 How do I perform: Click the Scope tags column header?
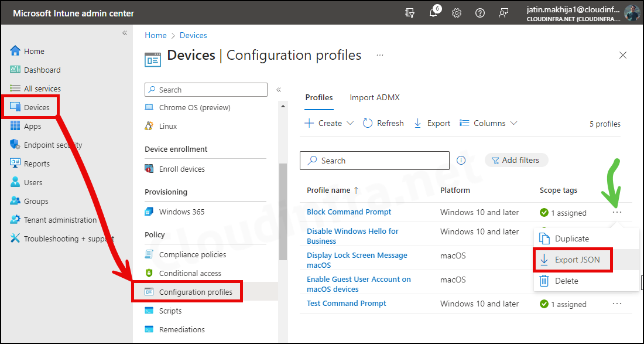(x=559, y=190)
